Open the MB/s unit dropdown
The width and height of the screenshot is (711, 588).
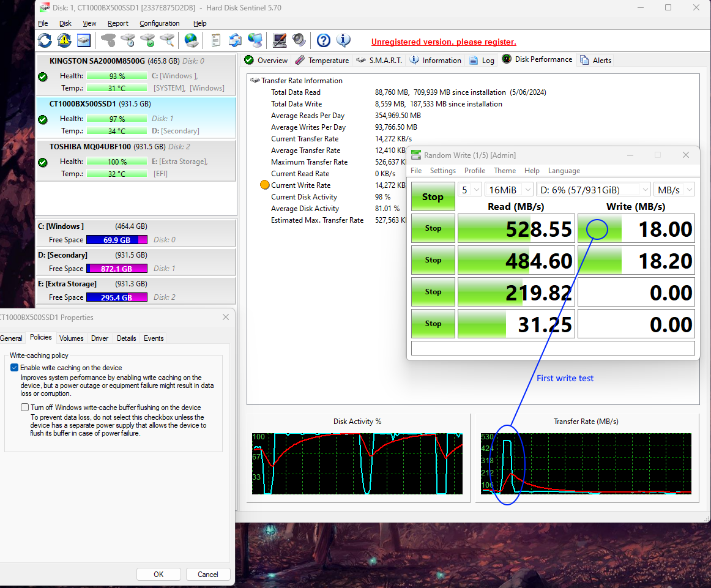tap(674, 190)
